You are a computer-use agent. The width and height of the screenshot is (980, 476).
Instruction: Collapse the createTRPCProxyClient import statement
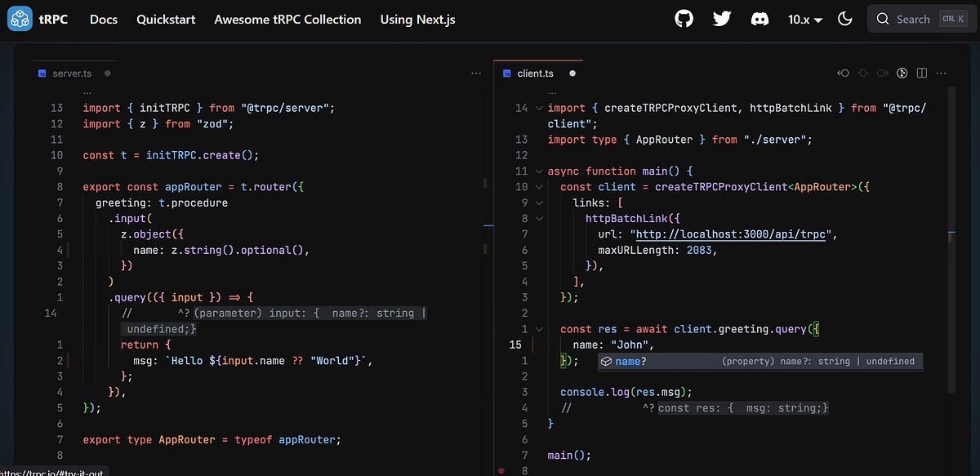538,108
